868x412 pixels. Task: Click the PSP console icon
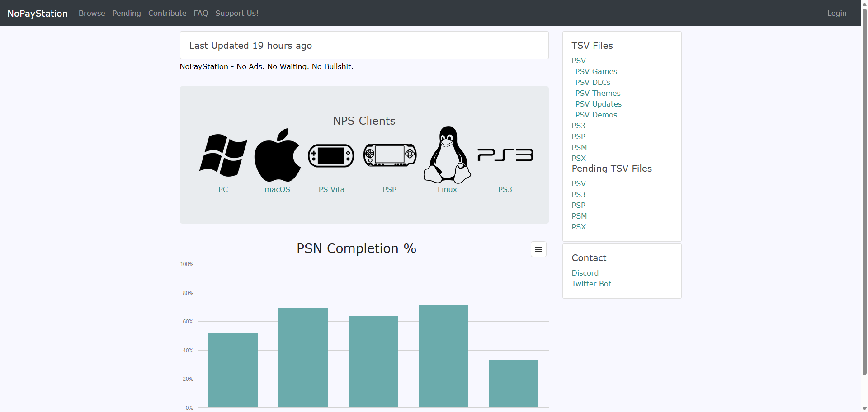390,155
